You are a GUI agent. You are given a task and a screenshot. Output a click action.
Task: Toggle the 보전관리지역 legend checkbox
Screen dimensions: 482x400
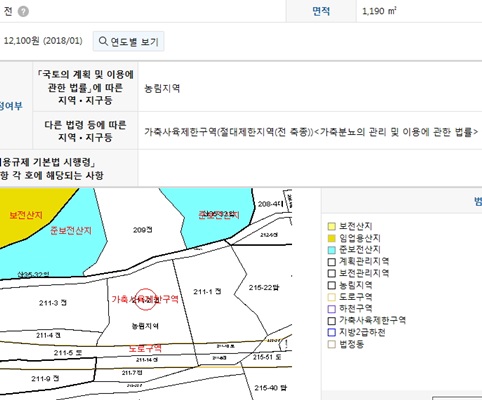click(x=331, y=273)
